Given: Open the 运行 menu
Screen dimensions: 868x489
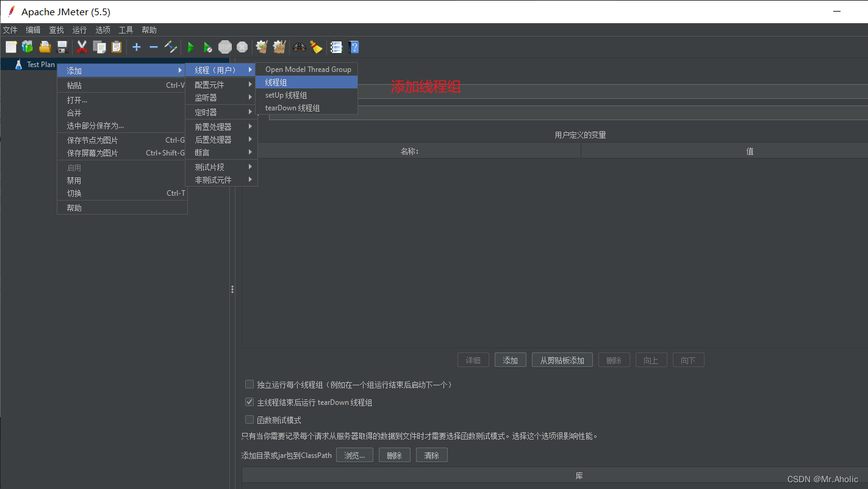Looking at the screenshot, I should point(79,30).
